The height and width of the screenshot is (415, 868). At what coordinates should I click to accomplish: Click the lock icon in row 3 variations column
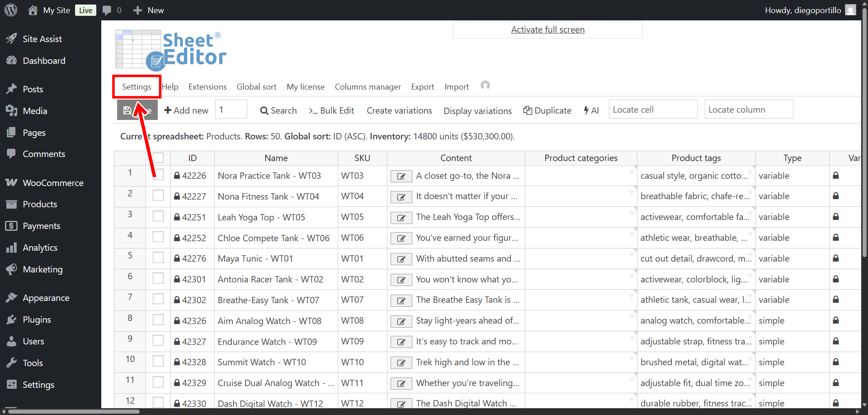pos(836,217)
